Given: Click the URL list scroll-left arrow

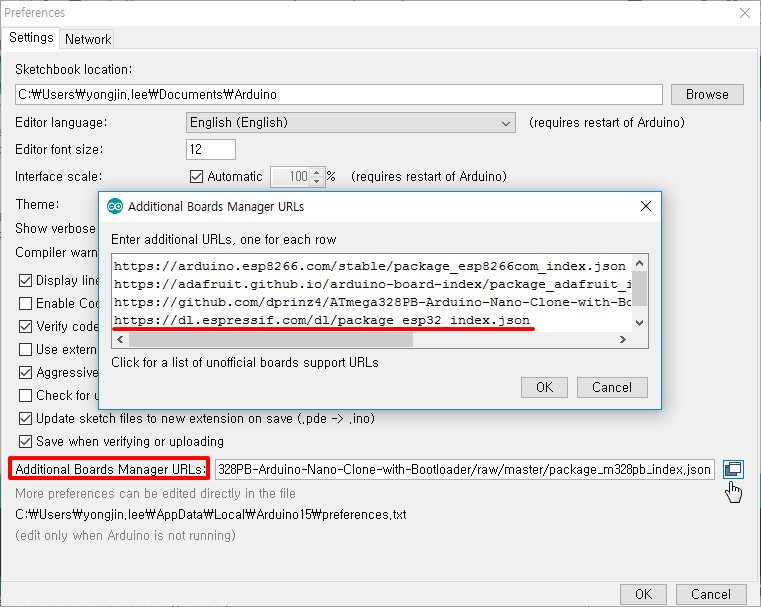Looking at the screenshot, I should coord(120,340).
